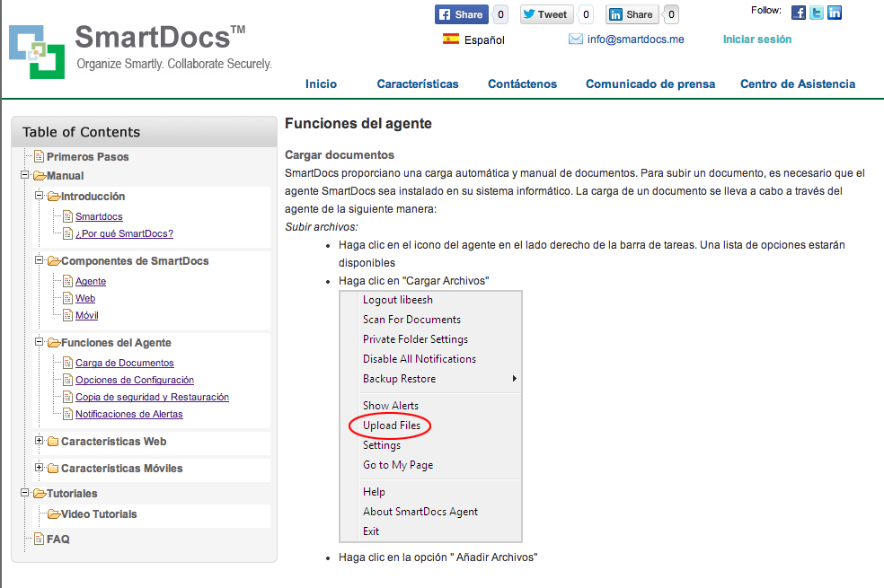The image size is (884, 588).
Task: Collapse the Componentes de SmartDocs node
Action: pyautogui.click(x=39, y=260)
